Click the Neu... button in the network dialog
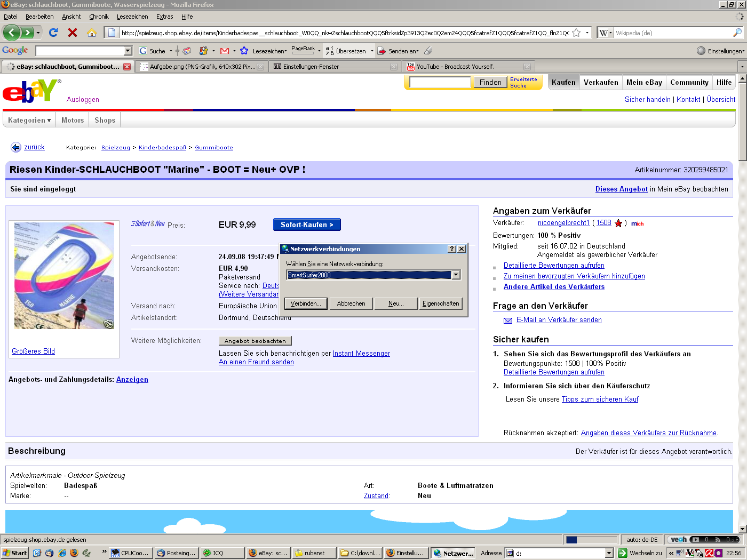The image size is (747, 560). coord(396,303)
